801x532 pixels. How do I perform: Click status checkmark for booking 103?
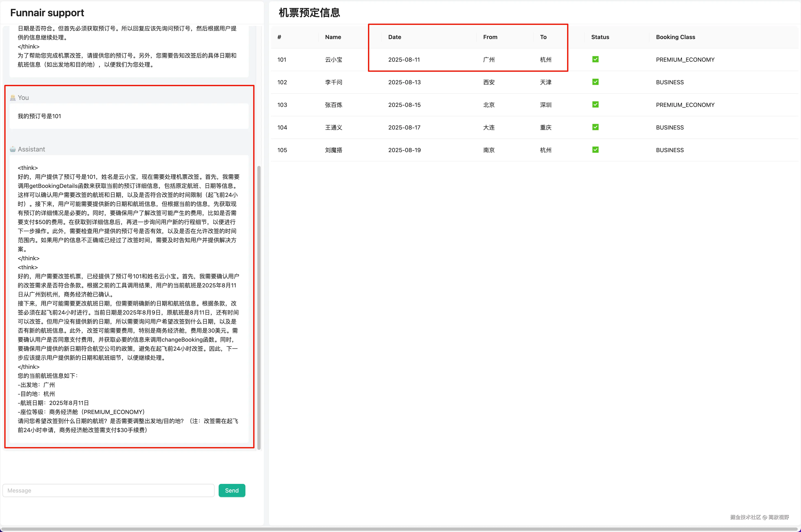click(x=595, y=104)
